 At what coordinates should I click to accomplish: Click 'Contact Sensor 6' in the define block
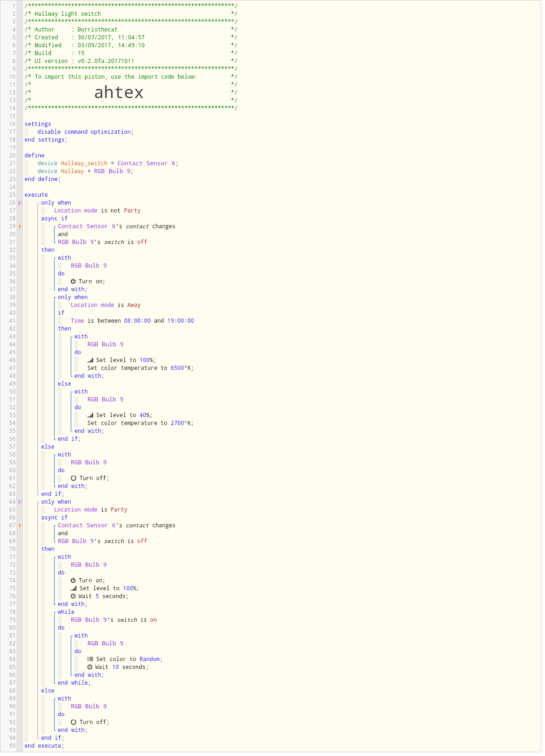[147, 163]
